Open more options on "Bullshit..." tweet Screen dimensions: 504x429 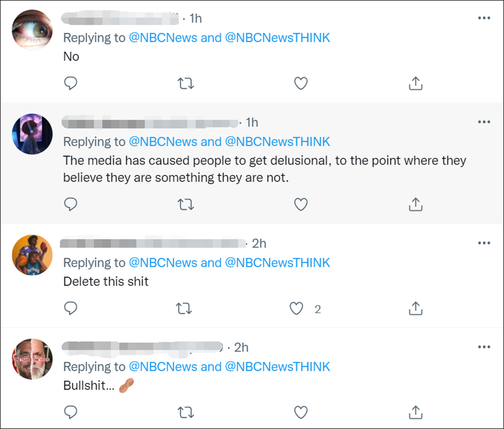pyautogui.click(x=484, y=347)
